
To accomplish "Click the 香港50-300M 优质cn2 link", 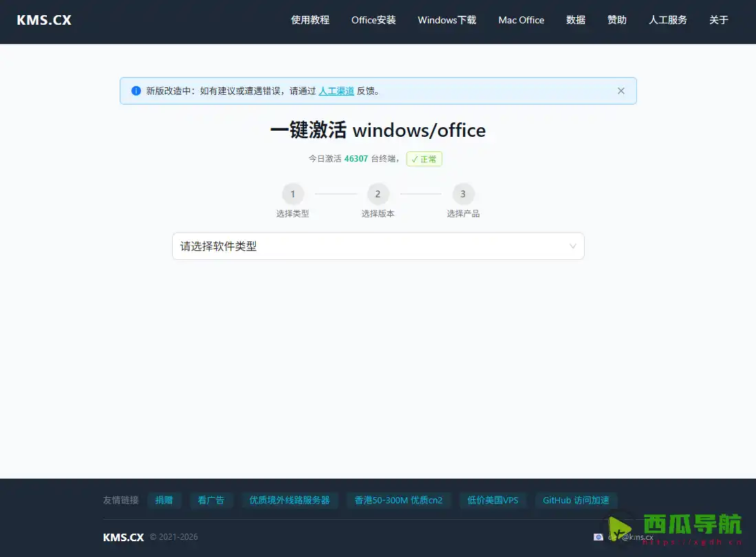I will tap(399, 500).
